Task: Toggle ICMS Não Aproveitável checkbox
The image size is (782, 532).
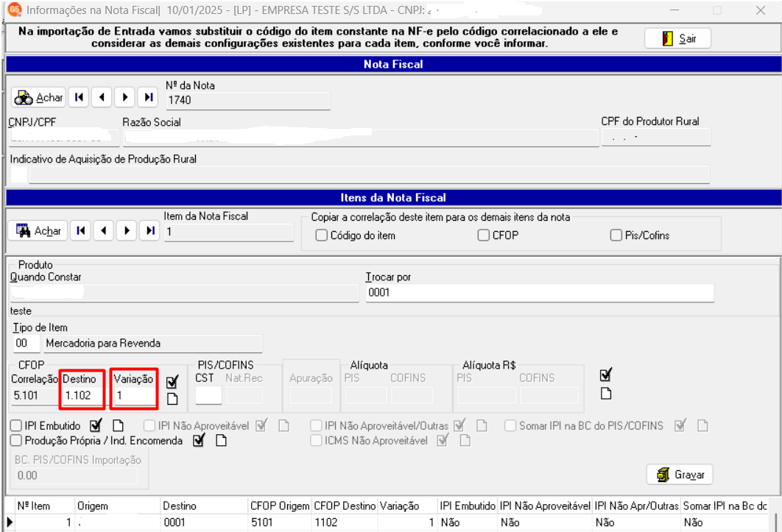Action: point(316,441)
